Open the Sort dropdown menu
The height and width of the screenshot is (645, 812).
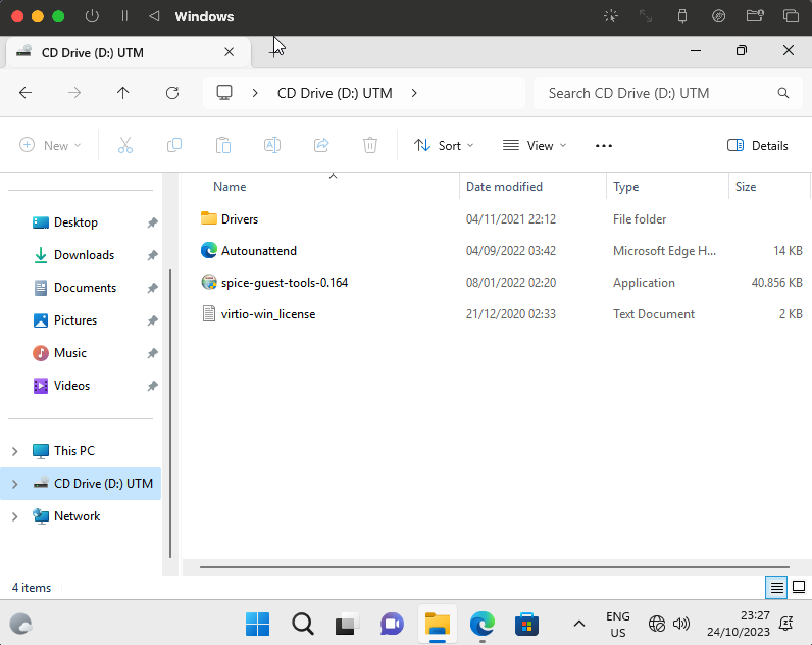(x=444, y=145)
